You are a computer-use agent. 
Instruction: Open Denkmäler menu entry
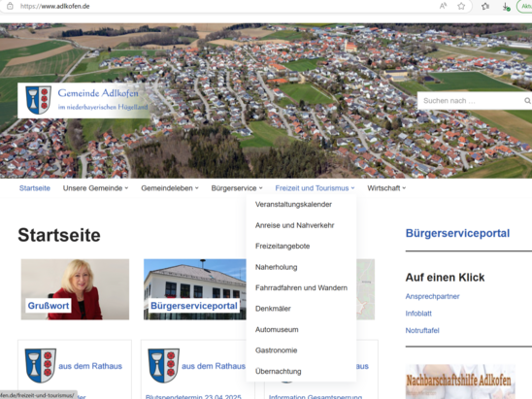[273, 309]
